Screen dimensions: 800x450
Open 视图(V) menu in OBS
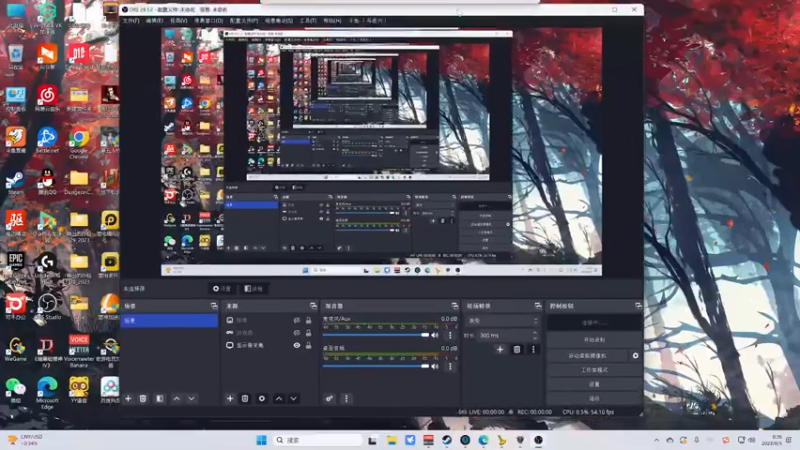pos(178,20)
